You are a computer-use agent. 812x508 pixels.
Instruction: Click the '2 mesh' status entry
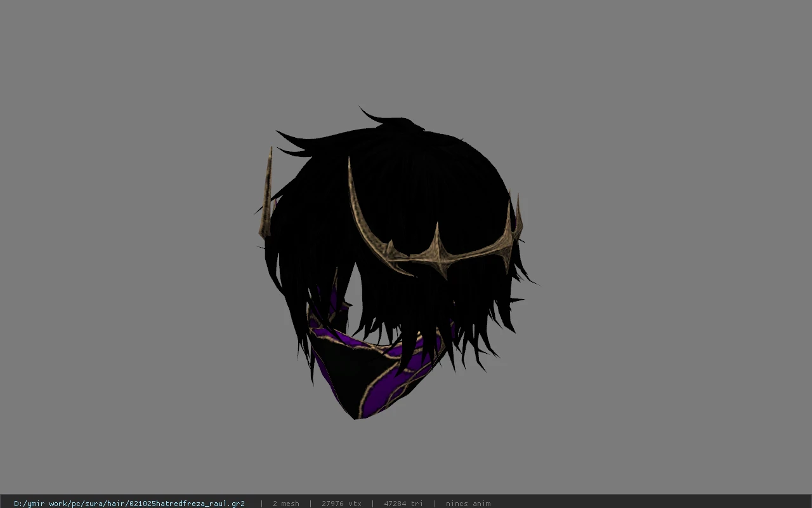285,504
